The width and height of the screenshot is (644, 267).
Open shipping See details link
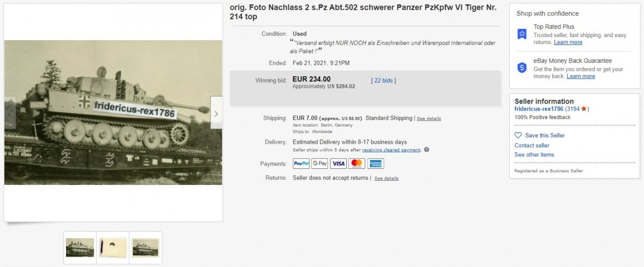(x=429, y=118)
